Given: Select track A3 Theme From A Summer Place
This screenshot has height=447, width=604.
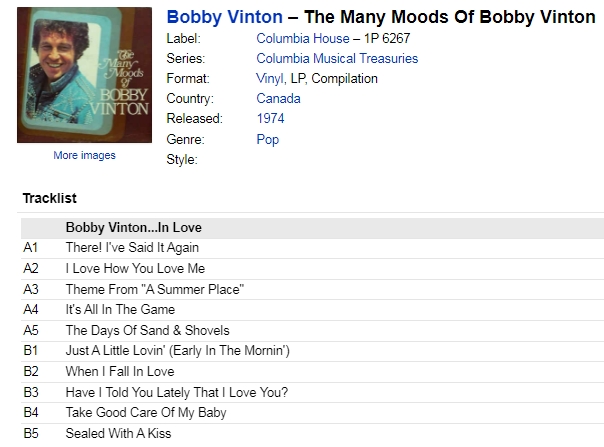Looking at the screenshot, I should [312, 289].
